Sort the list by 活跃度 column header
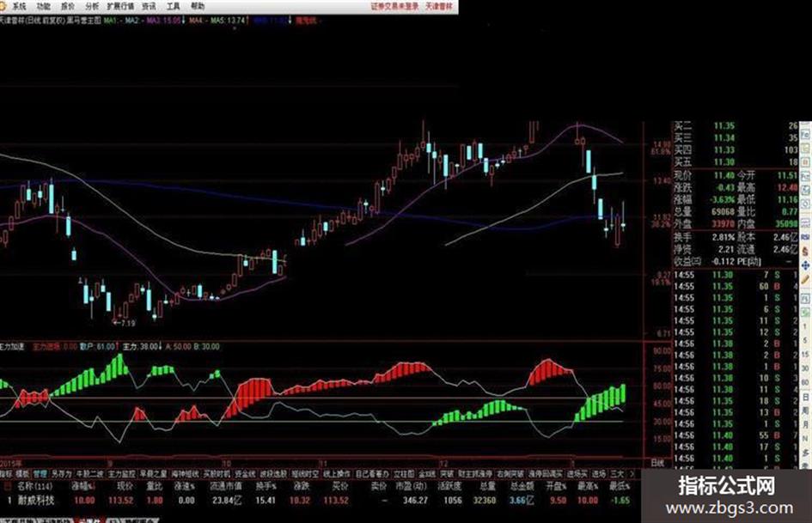 [x=449, y=487]
